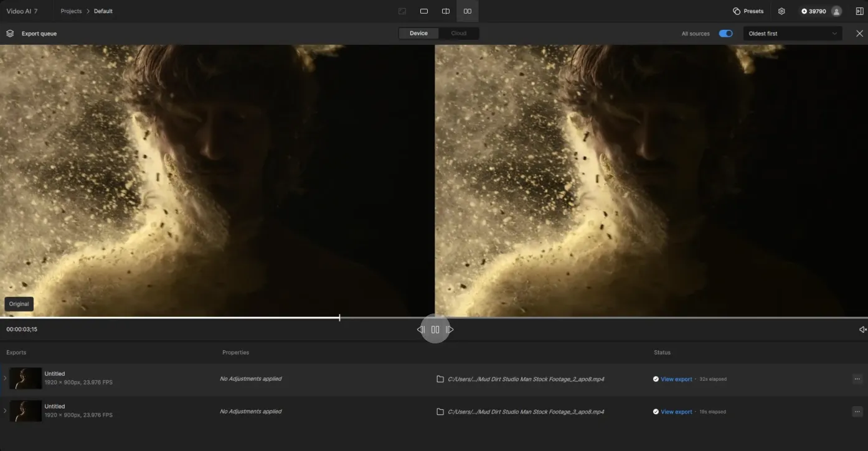The height and width of the screenshot is (451, 868).
Task: Open more options for Footage_3 export
Action: point(857,411)
